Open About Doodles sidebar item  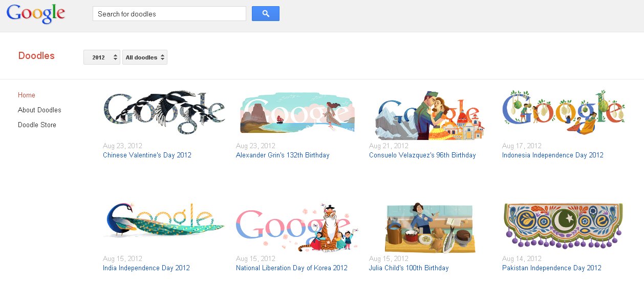39,110
